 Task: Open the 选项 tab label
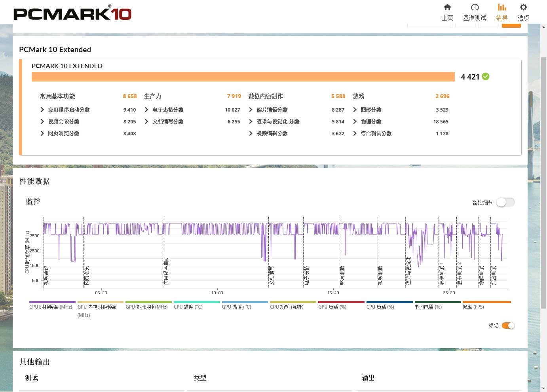(523, 18)
